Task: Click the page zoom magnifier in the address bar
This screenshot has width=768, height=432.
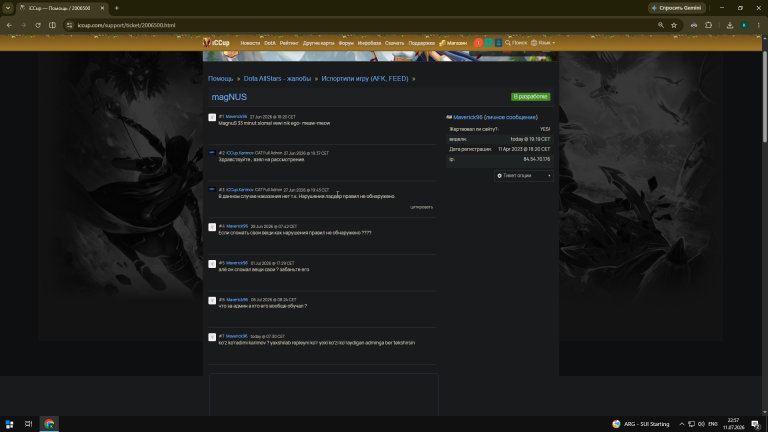Action: 661,25
